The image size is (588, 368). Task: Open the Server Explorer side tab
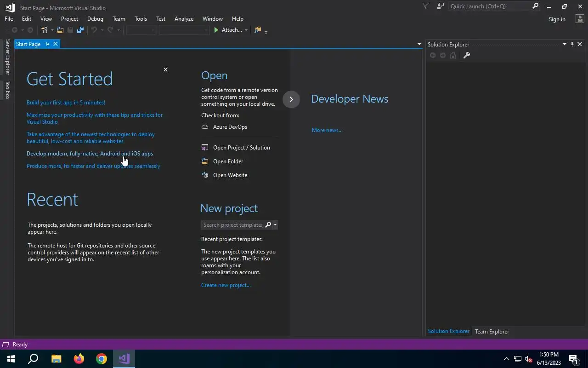7,57
